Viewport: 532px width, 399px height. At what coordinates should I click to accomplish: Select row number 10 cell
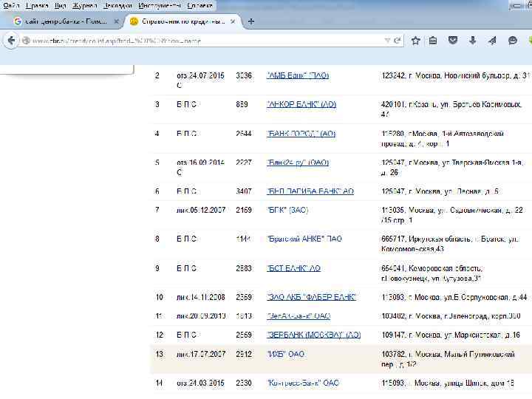[x=159, y=297]
